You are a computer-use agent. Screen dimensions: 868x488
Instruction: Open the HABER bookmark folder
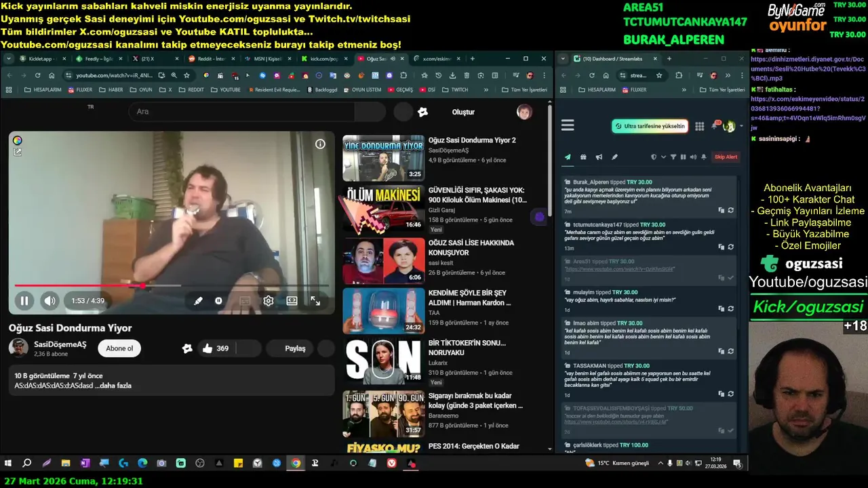point(111,89)
